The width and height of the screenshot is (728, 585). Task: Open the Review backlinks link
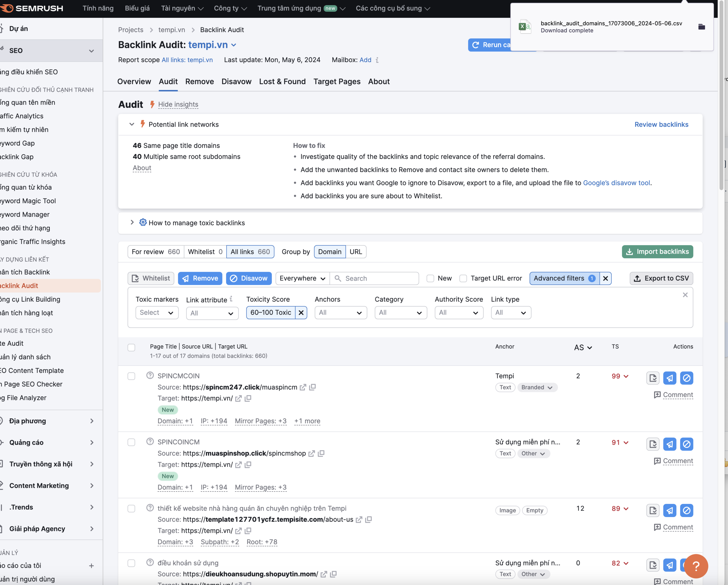coord(661,125)
